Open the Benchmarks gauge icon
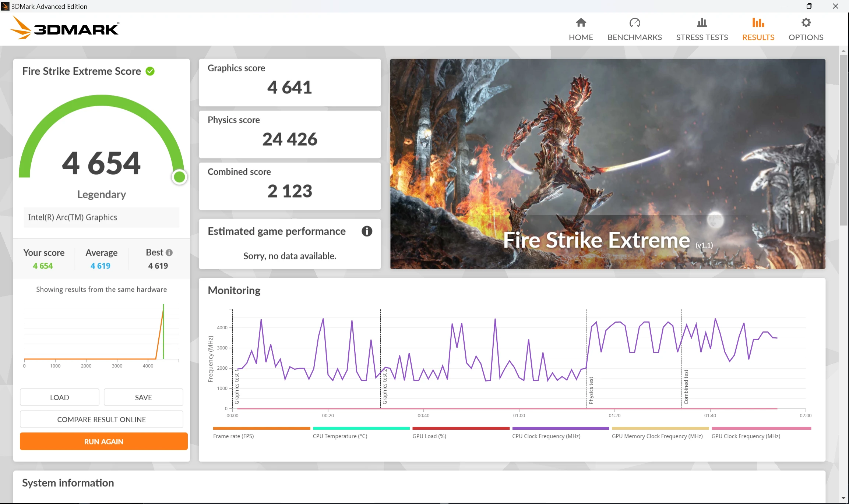 click(x=634, y=23)
